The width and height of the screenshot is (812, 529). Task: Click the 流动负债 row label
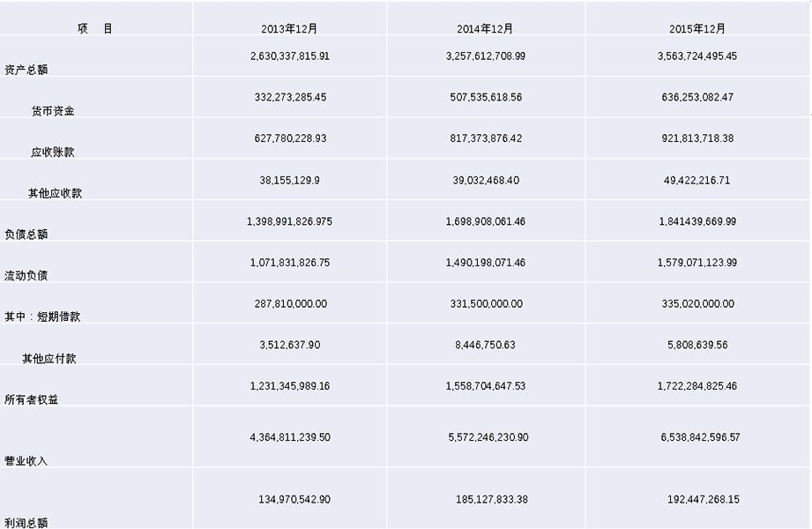pyautogui.click(x=26, y=275)
